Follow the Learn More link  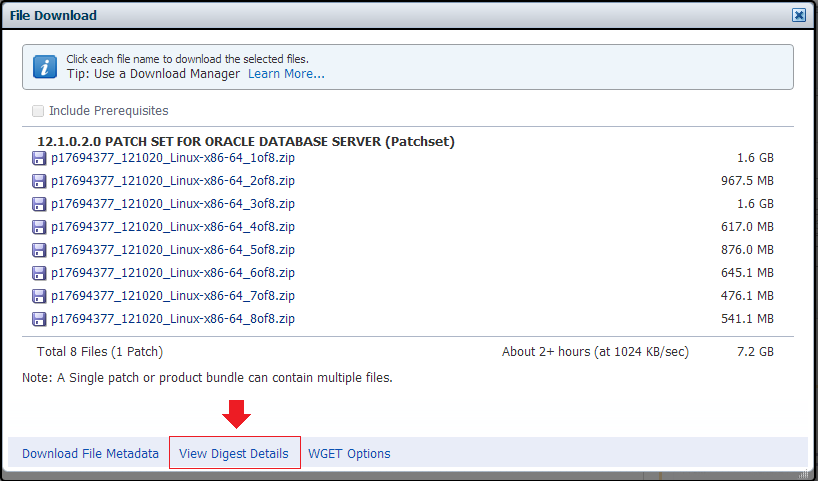[286, 74]
